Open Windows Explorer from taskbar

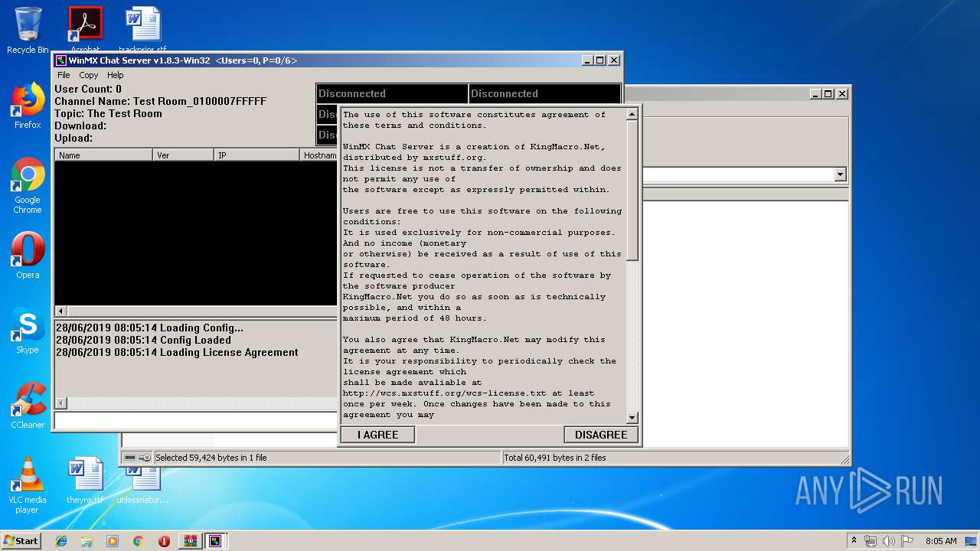[87, 541]
